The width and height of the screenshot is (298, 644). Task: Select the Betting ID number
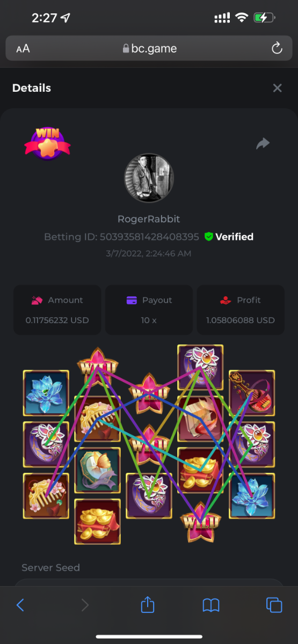tap(149, 237)
